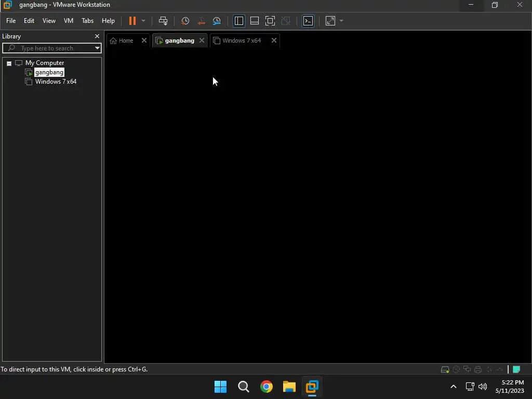The image size is (532, 399).
Task: Toggle the console view button
Action: (x=308, y=21)
